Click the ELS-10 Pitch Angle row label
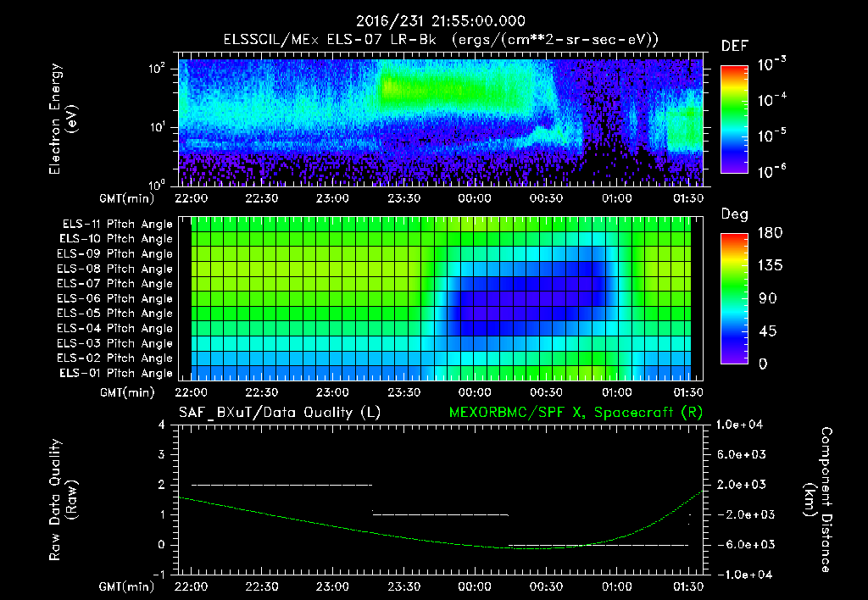868x600 pixels. tap(116, 239)
